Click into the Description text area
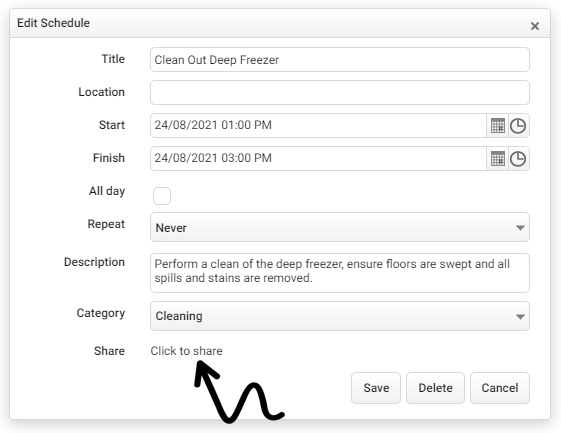 (x=340, y=273)
